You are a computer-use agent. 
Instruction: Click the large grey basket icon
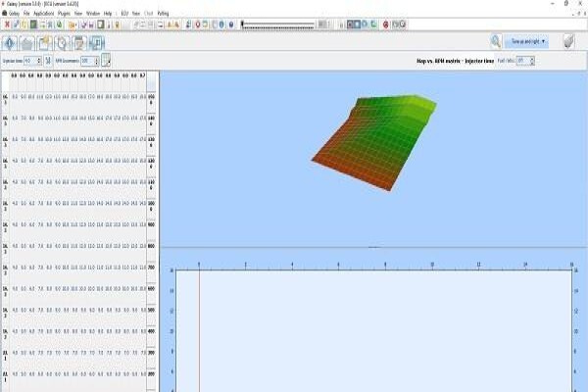click(26, 43)
